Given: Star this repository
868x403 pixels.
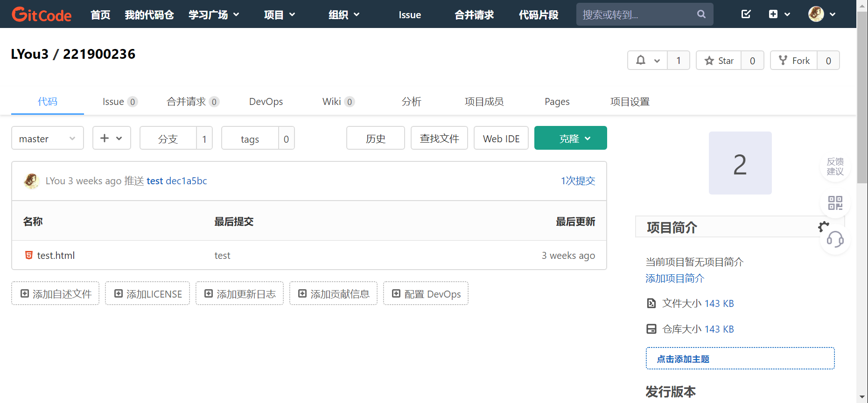Looking at the screenshot, I should coord(719,61).
